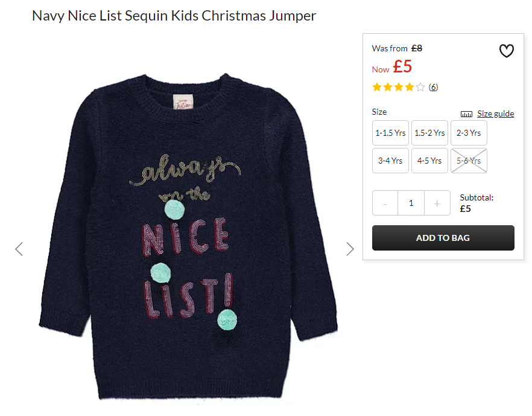The image size is (532, 416).
Task: Click the empty fifth rating star
Action: 420,88
